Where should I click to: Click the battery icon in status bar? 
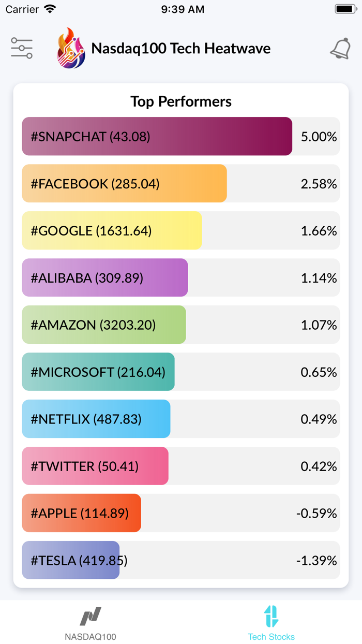343,8
